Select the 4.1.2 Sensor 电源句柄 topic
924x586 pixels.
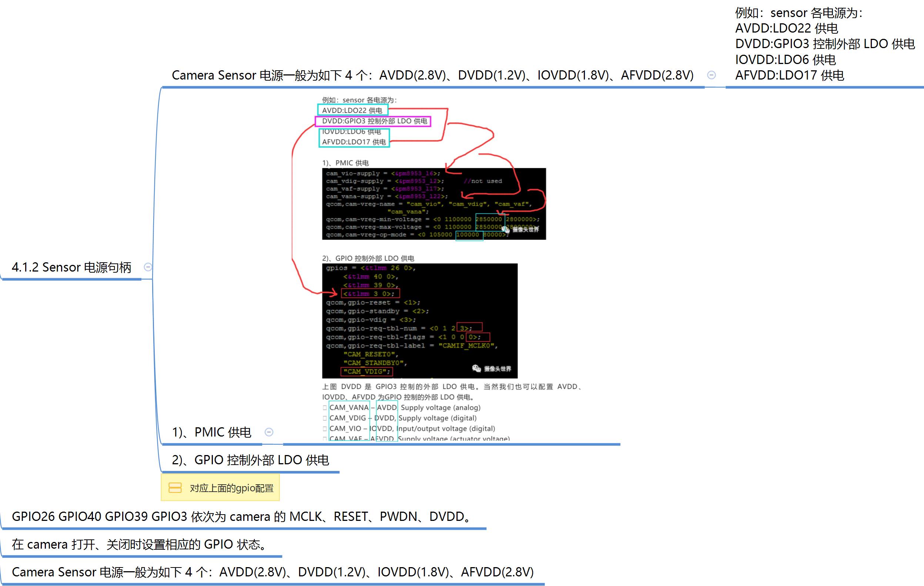tap(71, 267)
